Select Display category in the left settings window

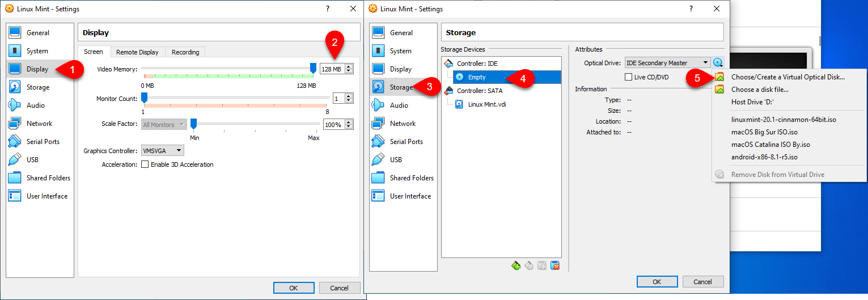point(40,69)
